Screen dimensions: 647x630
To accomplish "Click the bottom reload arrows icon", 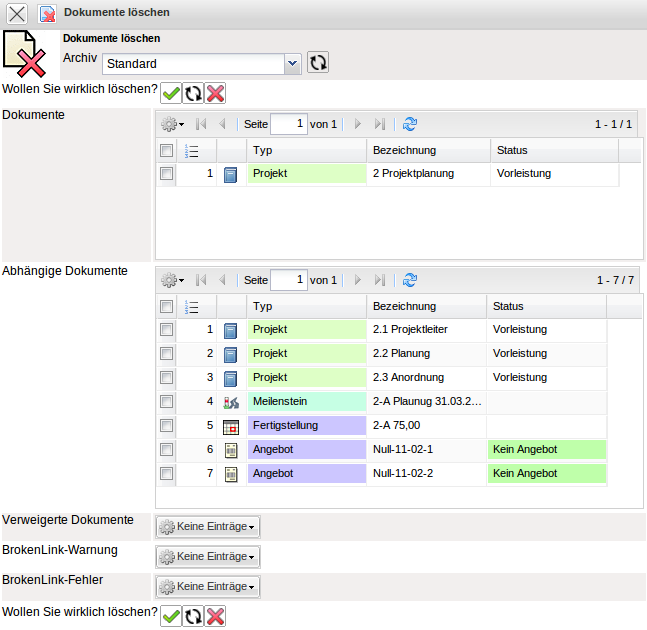I will 193,616.
